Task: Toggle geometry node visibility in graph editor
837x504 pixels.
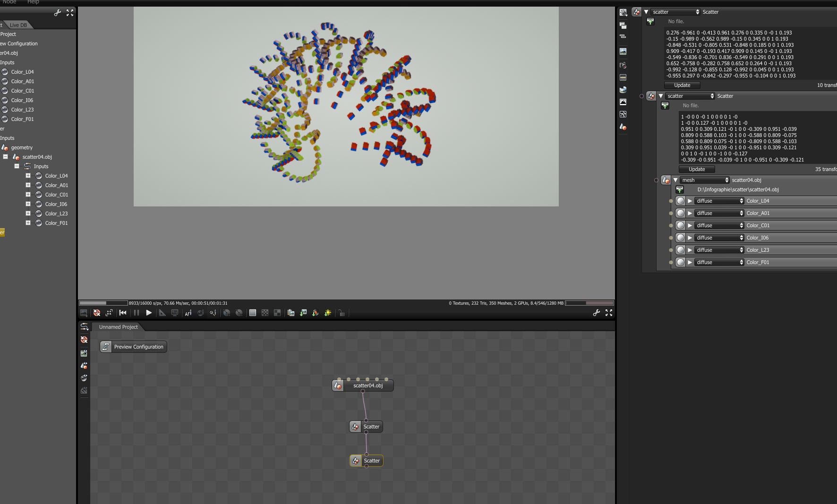Action: 84,366
